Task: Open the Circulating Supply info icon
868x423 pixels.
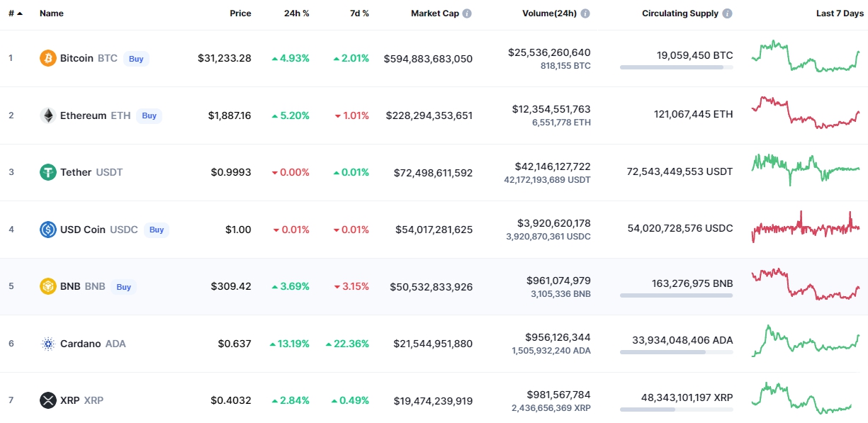Action: [x=728, y=13]
